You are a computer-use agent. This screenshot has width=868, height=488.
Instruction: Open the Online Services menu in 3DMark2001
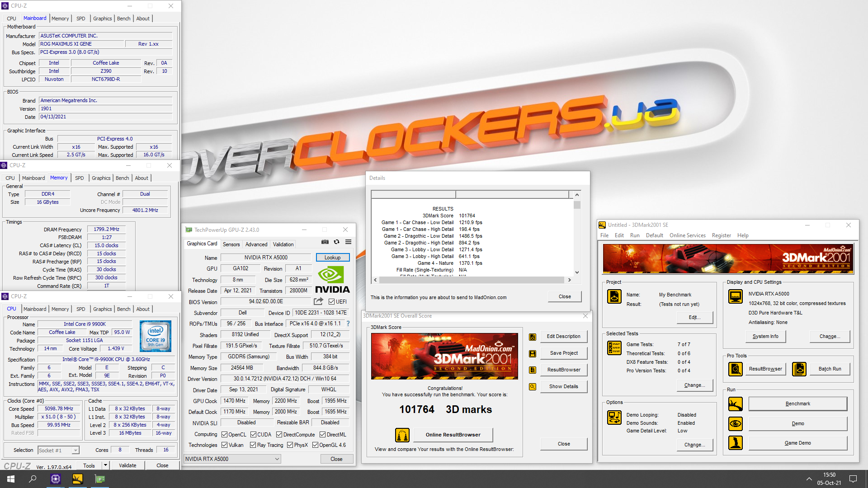pyautogui.click(x=687, y=235)
